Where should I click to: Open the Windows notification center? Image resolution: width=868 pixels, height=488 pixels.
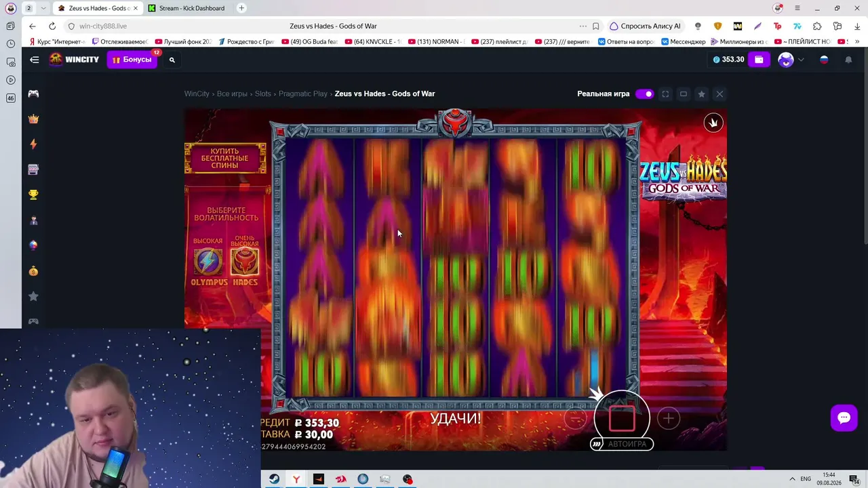(x=854, y=479)
